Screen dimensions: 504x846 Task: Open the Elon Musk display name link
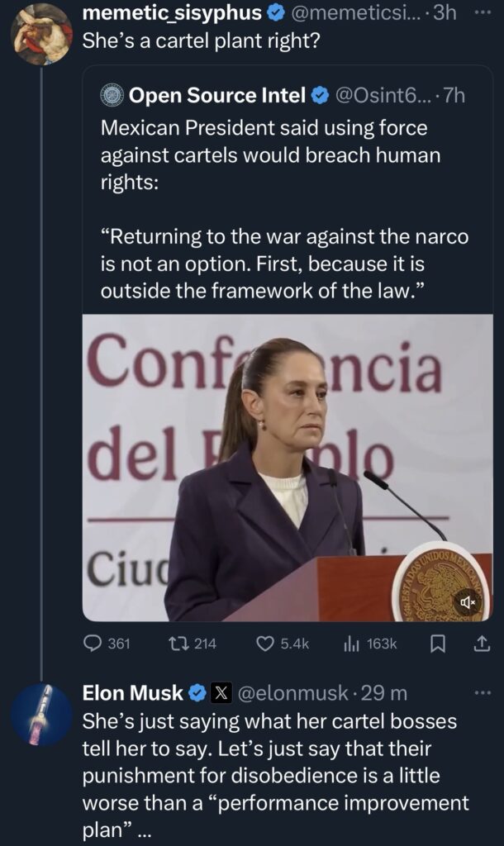tap(132, 693)
